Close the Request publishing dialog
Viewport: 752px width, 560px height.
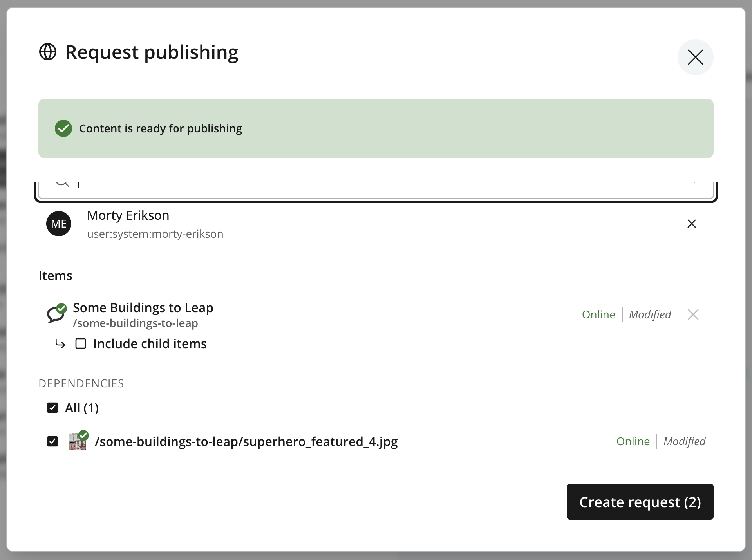tap(695, 57)
